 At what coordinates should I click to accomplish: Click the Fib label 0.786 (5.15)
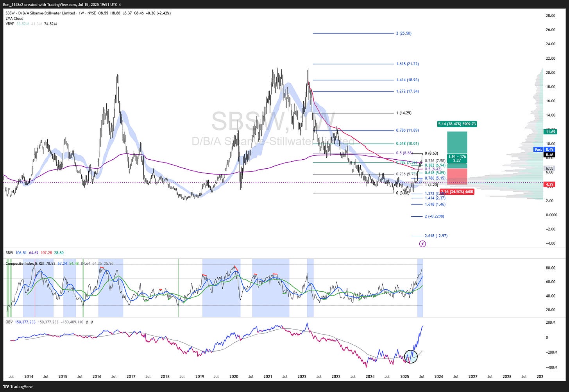click(x=435, y=178)
